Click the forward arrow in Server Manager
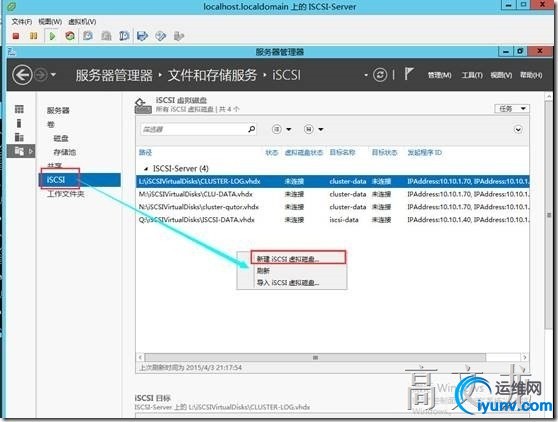Viewport: 558px width, 422px height. coord(41,75)
